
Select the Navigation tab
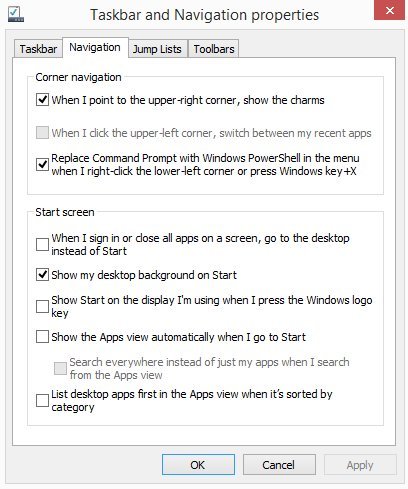(x=95, y=47)
